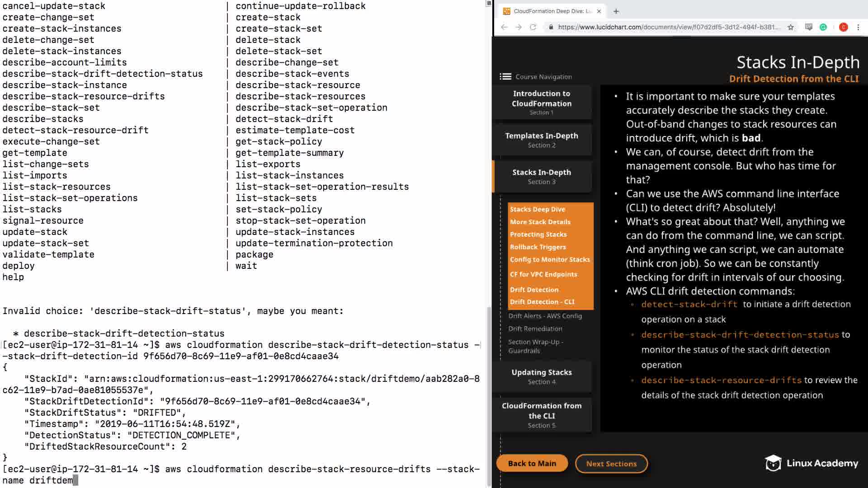
Task: Click the browser back arrow
Action: [x=504, y=27]
